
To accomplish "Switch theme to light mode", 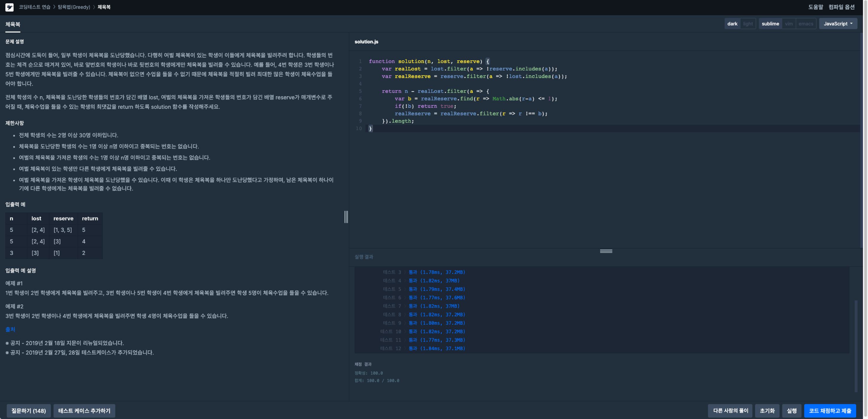I will click(x=748, y=24).
